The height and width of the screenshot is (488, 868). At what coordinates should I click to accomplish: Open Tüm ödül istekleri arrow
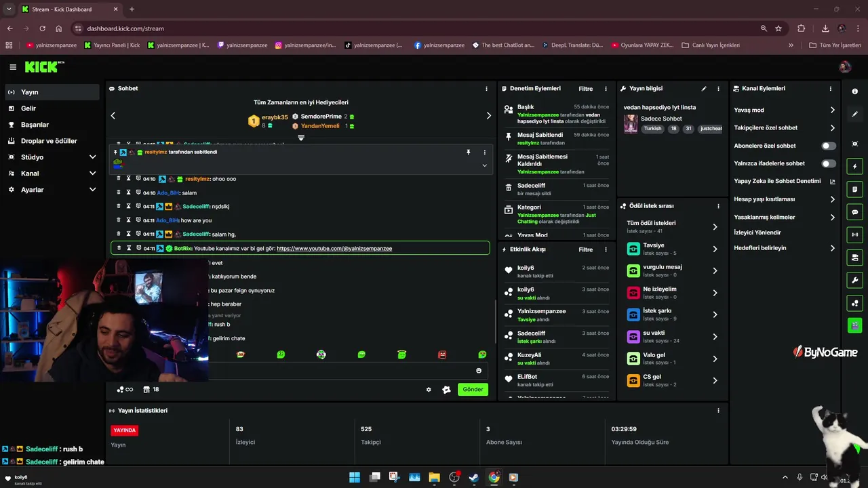(x=715, y=227)
